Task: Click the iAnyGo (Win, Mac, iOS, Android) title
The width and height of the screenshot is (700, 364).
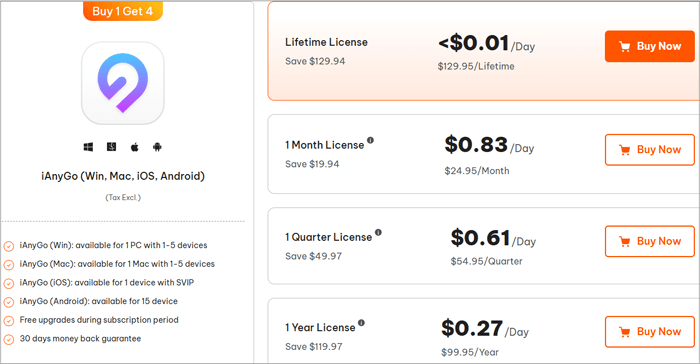Action: [123, 176]
